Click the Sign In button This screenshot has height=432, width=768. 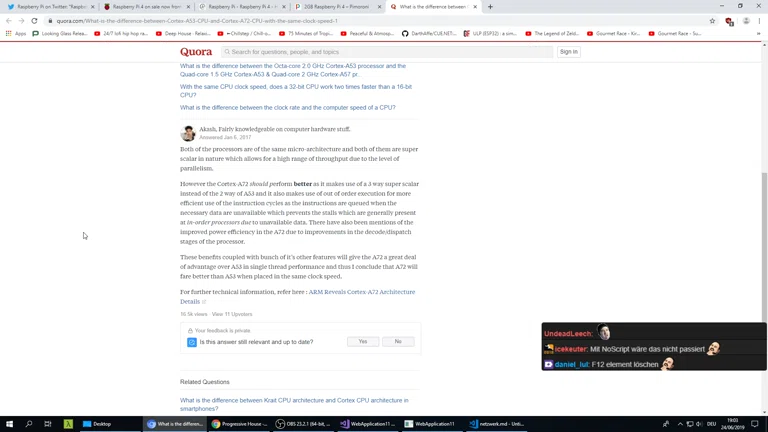point(568,52)
